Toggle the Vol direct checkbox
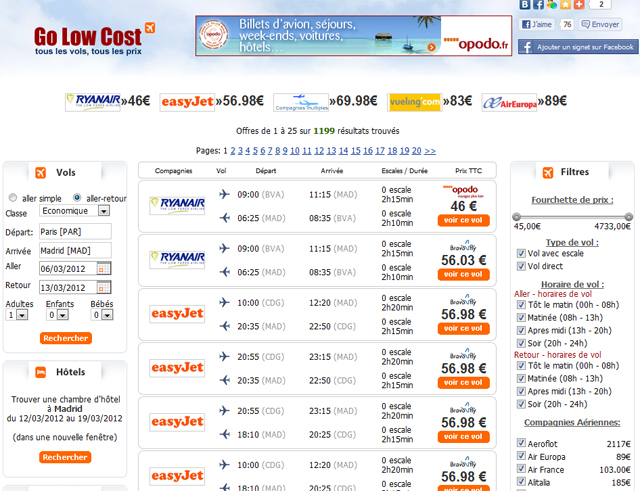 pyautogui.click(x=521, y=266)
